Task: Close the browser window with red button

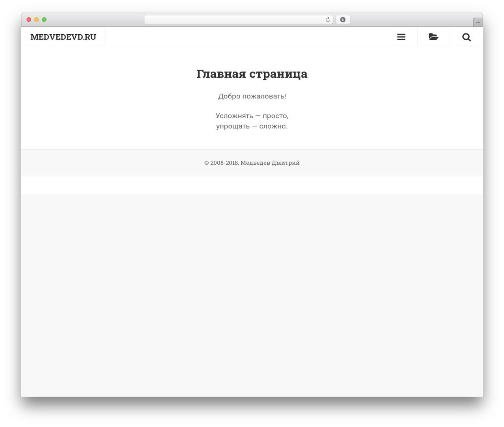Action: click(29, 20)
